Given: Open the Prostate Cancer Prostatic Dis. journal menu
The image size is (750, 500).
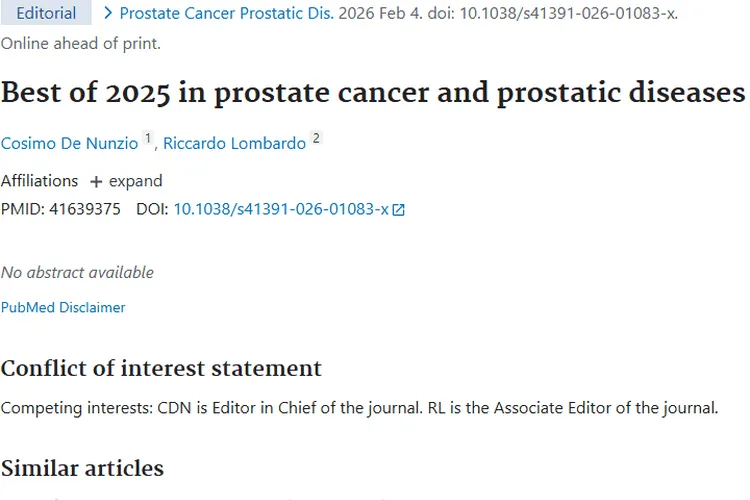Looking at the screenshot, I should click(227, 14).
